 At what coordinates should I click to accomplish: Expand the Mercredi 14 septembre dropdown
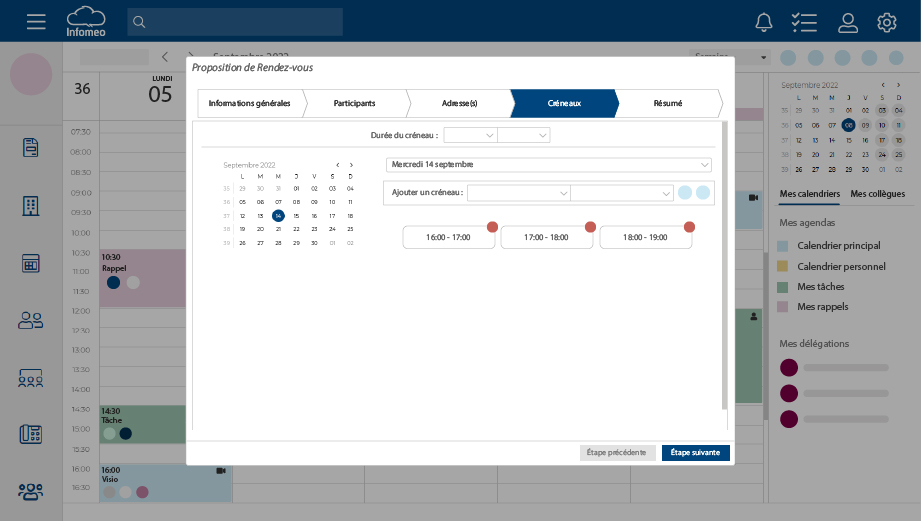549,164
